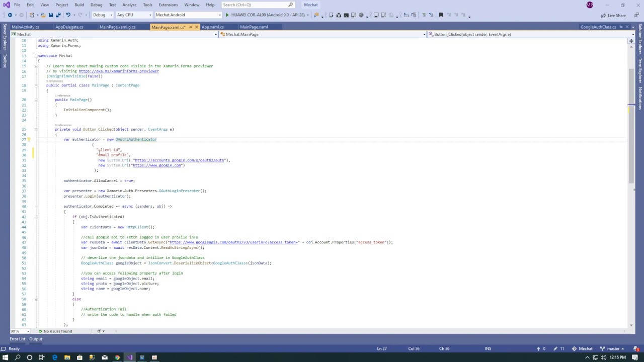Open the Solution Explorer side tab

click(x=640, y=39)
